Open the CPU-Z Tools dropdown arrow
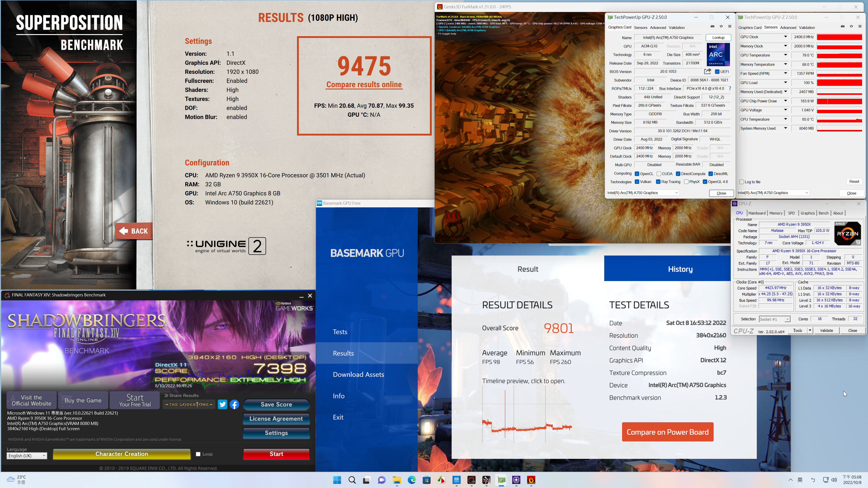The image size is (868, 488). pos(810,330)
